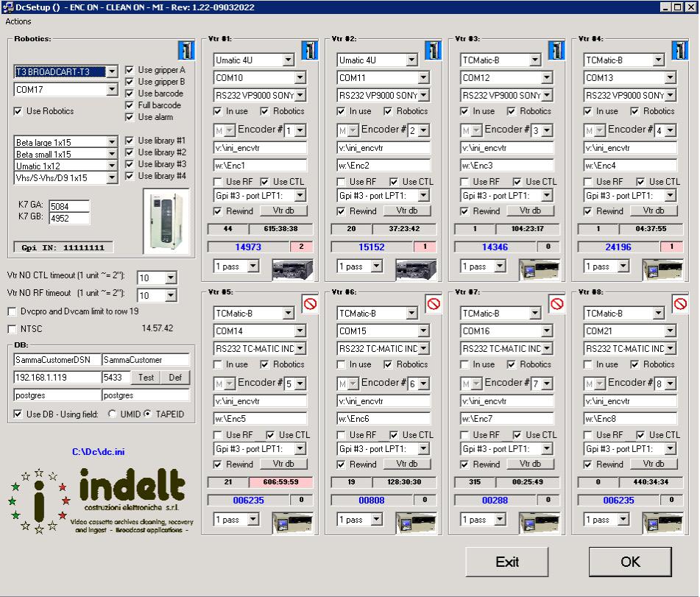Open Vtr NO RF timeout dropdown
Viewport: 700px width, 597px height.
click(171, 295)
